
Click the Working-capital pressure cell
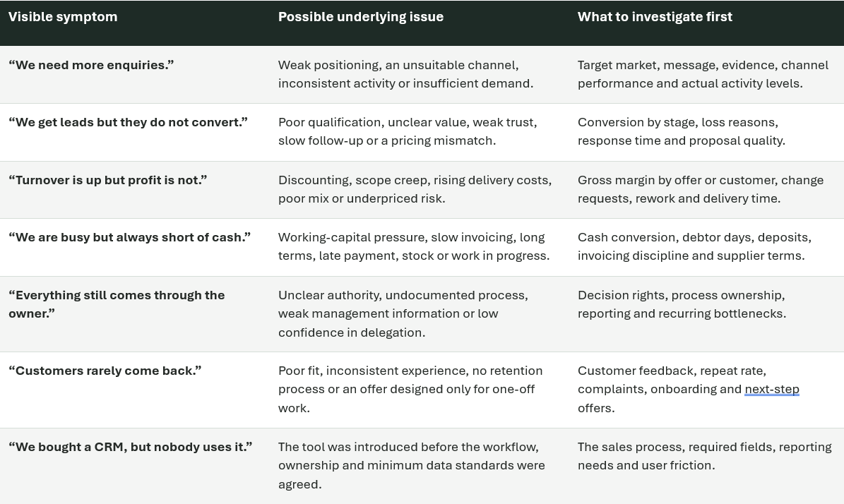pos(414,246)
